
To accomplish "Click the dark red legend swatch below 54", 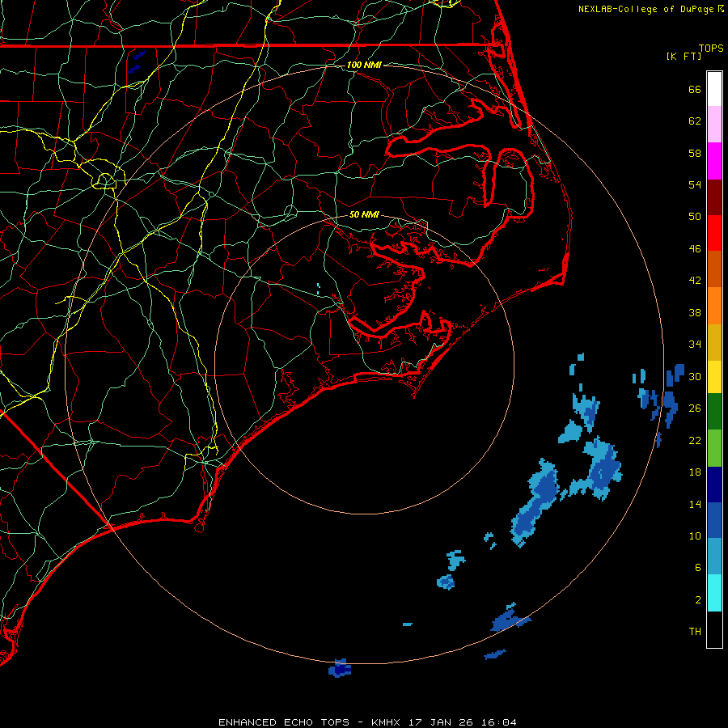I will click(714, 197).
